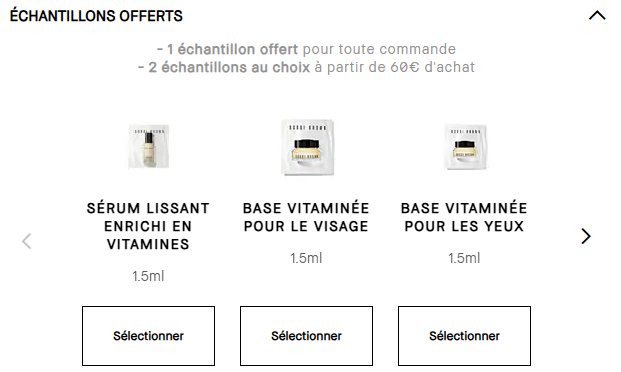Select Base Vitaminée Pour Le Visage sample
Viewport: 621px width, 372px height.
(x=306, y=336)
